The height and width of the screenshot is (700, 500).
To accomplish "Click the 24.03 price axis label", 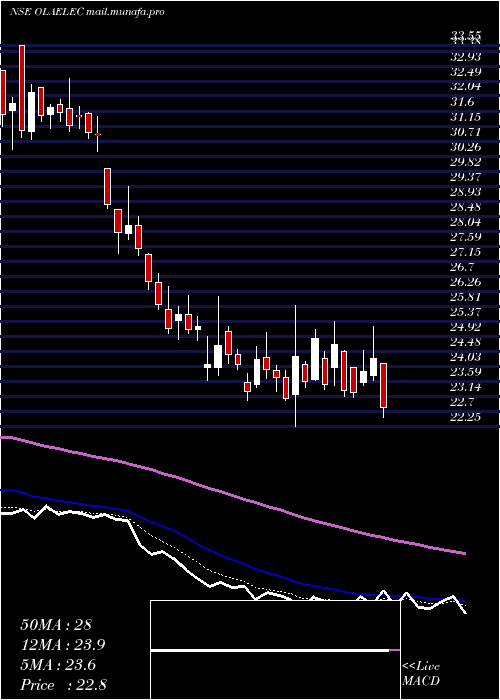I will 466,358.
